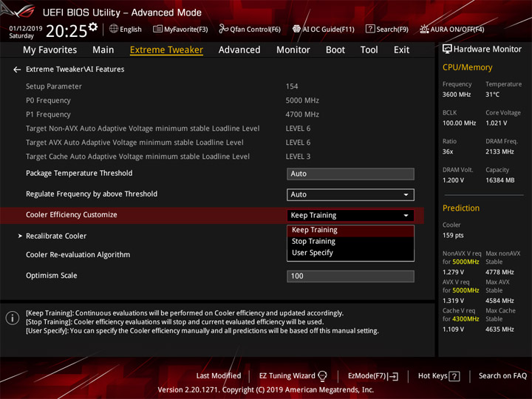Click the Optimism Scale 100 field
532x399 pixels.
point(350,276)
